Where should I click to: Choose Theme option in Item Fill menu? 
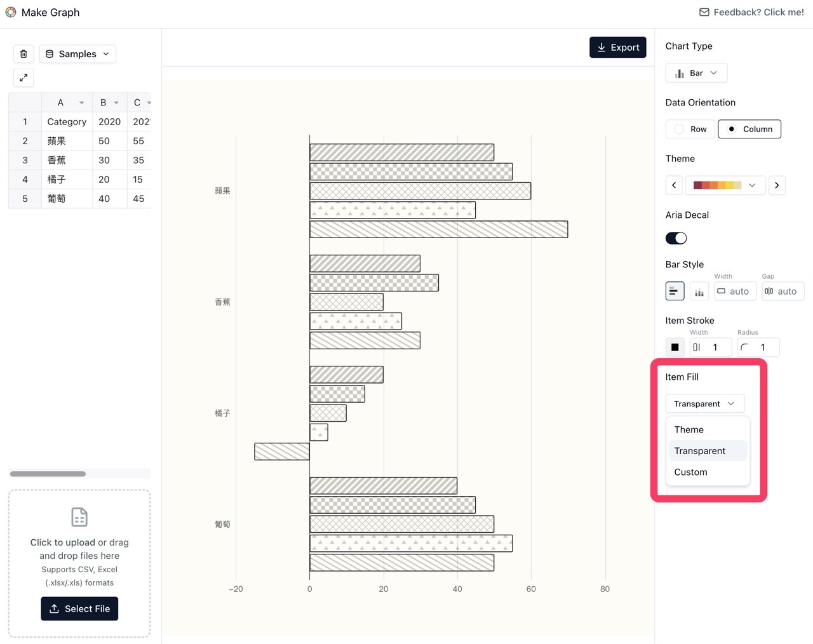click(708, 430)
